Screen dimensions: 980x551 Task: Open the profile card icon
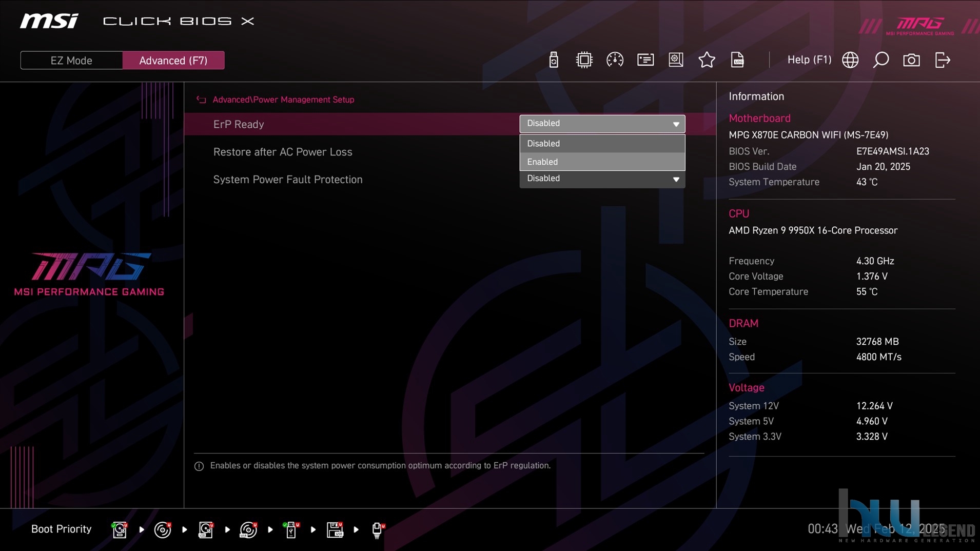click(x=645, y=60)
